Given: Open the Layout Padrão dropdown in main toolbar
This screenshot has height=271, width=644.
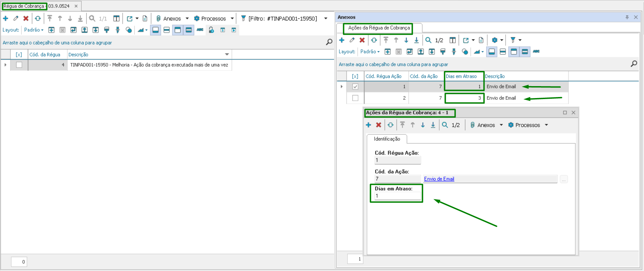Looking at the screenshot, I should [34, 30].
